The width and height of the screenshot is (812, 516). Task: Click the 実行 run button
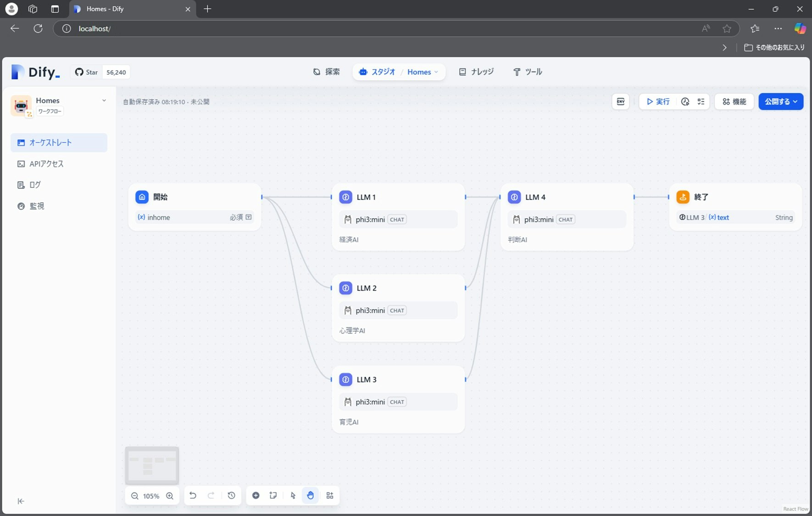click(658, 102)
